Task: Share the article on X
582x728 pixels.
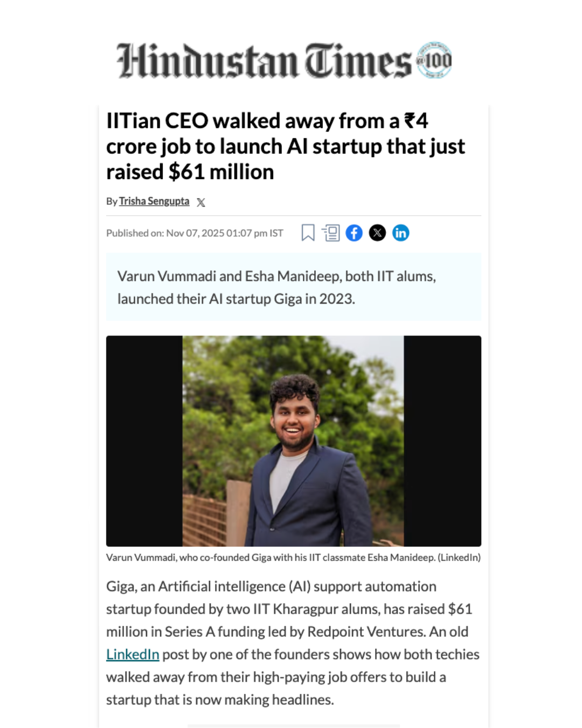Action: pos(377,233)
